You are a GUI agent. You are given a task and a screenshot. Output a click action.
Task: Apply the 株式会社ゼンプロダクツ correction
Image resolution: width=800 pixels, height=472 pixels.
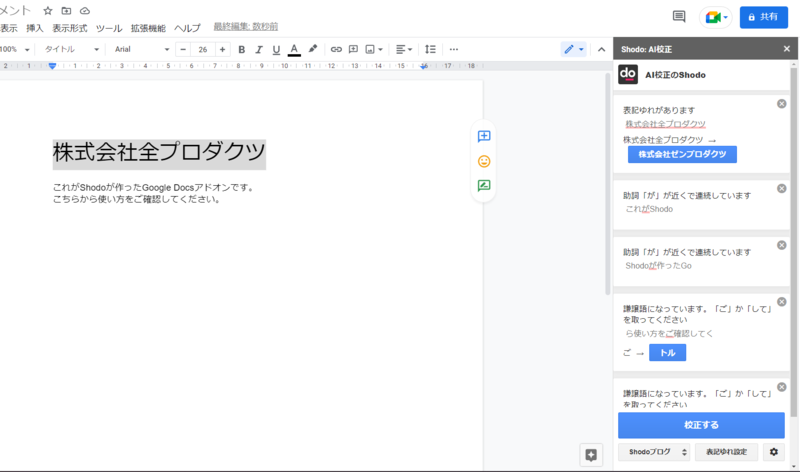tap(682, 154)
